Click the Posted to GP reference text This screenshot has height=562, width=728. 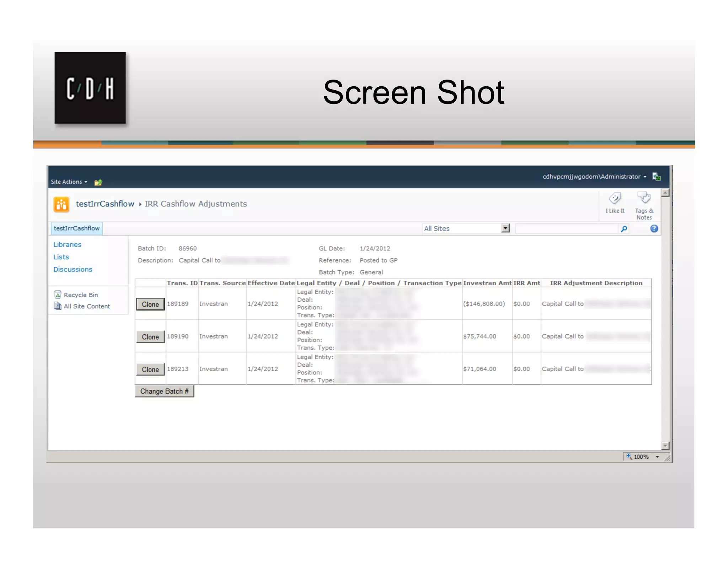(x=379, y=260)
